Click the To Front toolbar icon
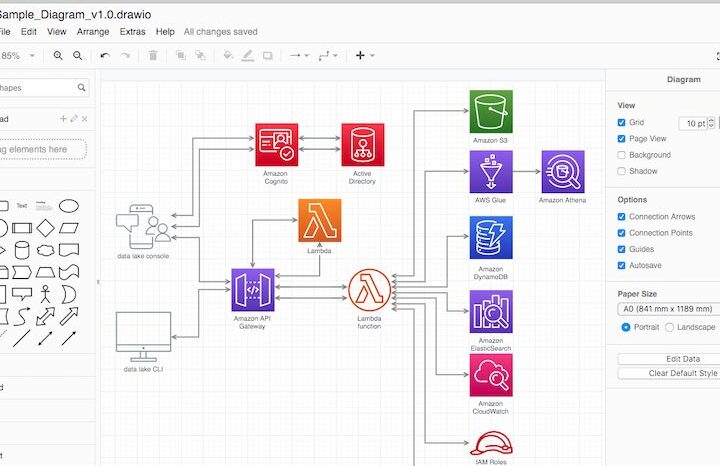The height and width of the screenshot is (466, 720). tap(181, 56)
